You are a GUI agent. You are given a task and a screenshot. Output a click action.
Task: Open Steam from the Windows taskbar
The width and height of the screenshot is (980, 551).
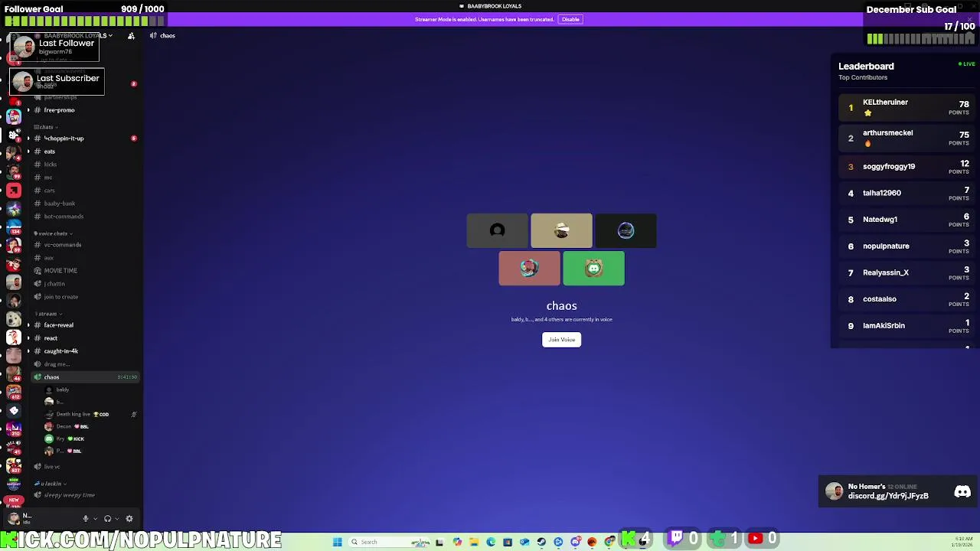(541, 542)
